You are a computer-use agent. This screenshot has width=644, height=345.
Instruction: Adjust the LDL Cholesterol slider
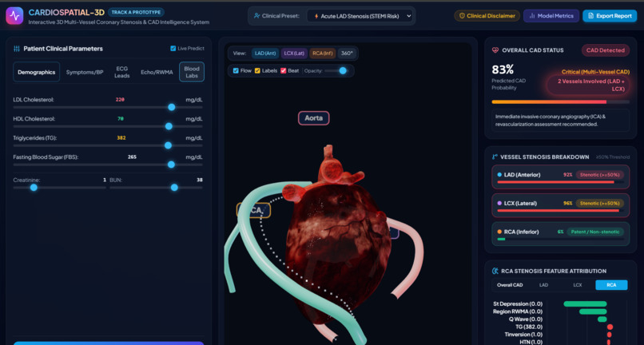tap(108, 107)
